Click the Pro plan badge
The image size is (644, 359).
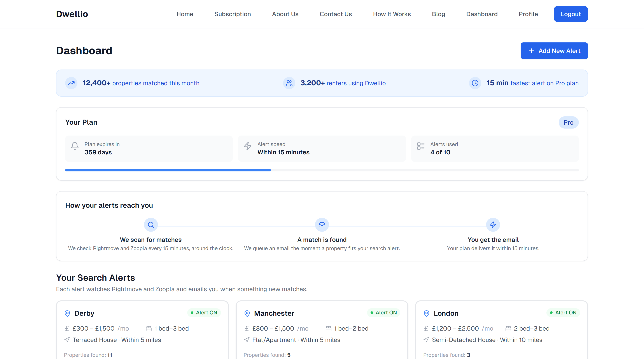tap(569, 122)
